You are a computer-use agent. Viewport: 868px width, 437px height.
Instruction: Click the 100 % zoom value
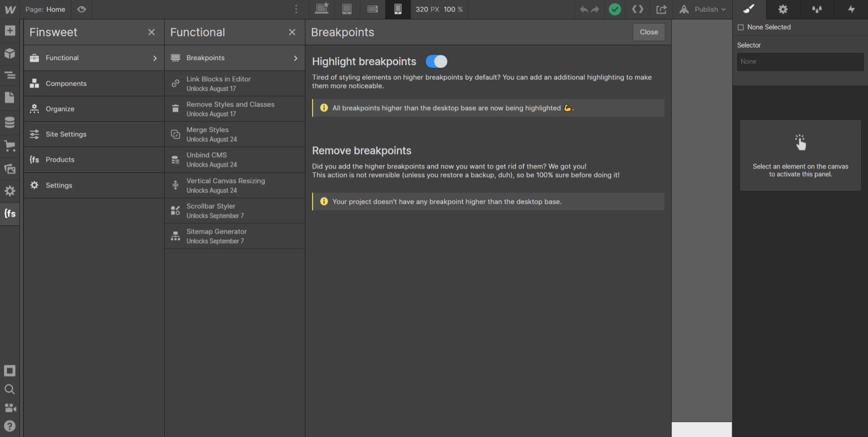pyautogui.click(x=453, y=9)
